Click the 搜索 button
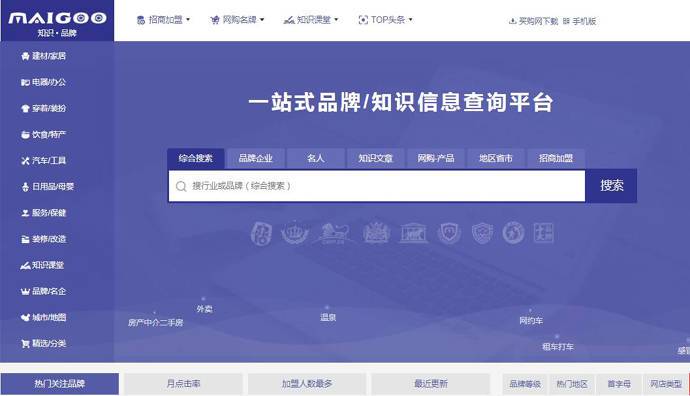This screenshot has width=690, height=396. point(611,186)
